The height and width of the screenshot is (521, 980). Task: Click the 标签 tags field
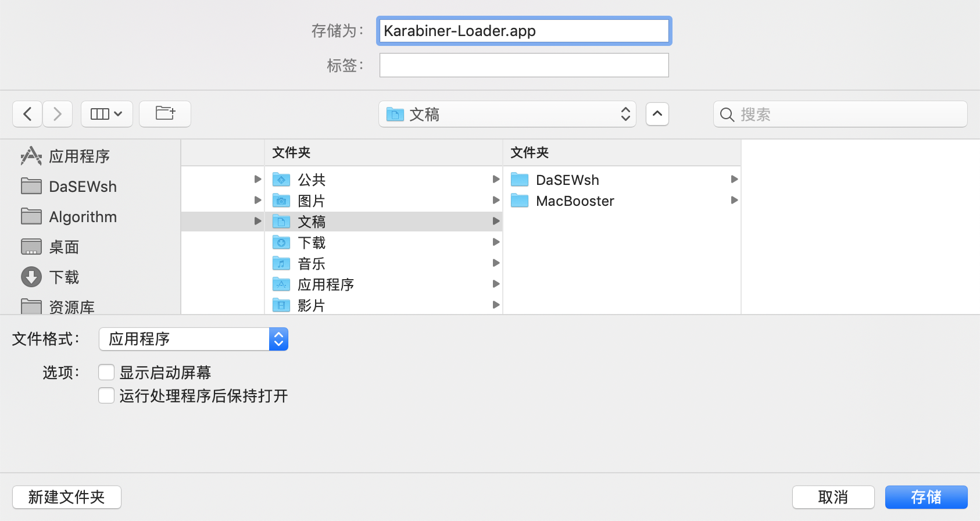tap(524, 65)
